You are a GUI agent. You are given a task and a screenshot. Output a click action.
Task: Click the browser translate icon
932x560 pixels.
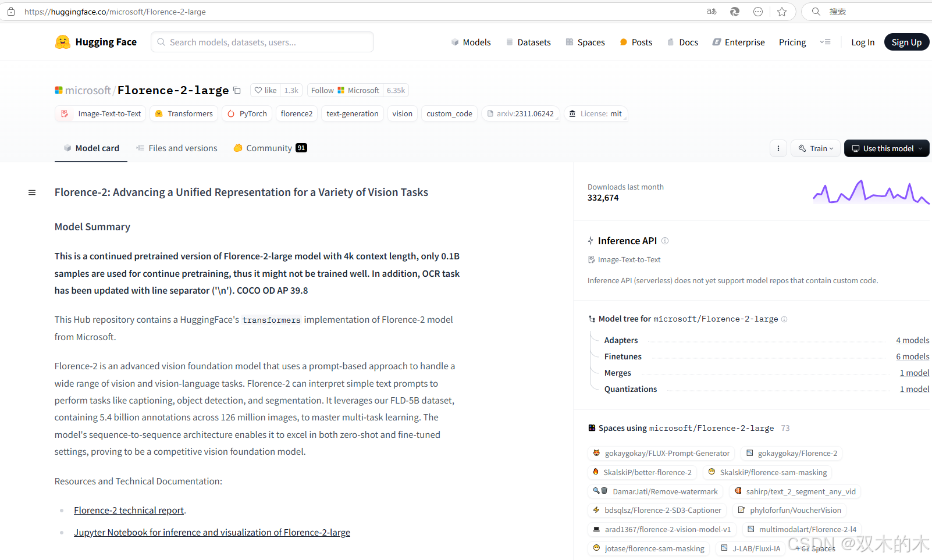[x=712, y=12]
